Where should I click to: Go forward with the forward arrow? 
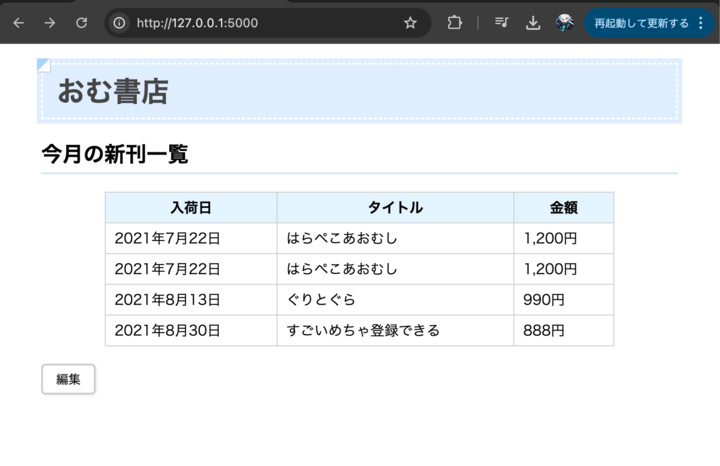tap(50, 22)
